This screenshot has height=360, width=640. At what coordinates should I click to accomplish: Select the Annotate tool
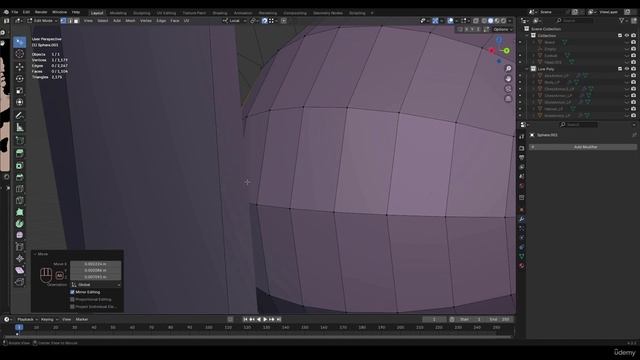pos(19,116)
